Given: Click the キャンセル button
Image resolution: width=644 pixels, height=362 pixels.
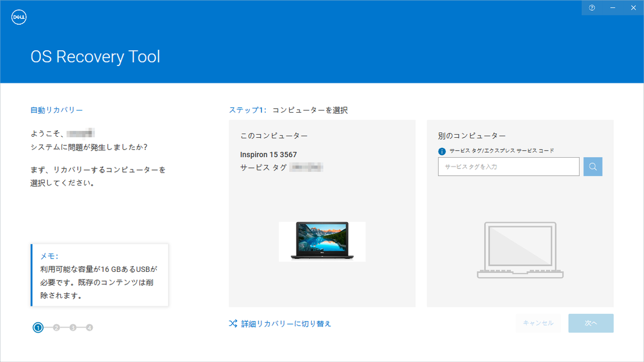Looking at the screenshot, I should (x=538, y=323).
